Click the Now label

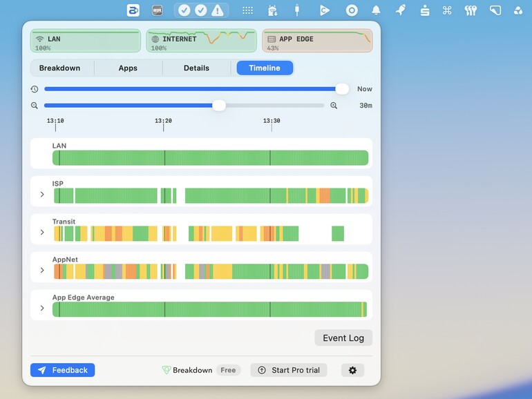365,89
